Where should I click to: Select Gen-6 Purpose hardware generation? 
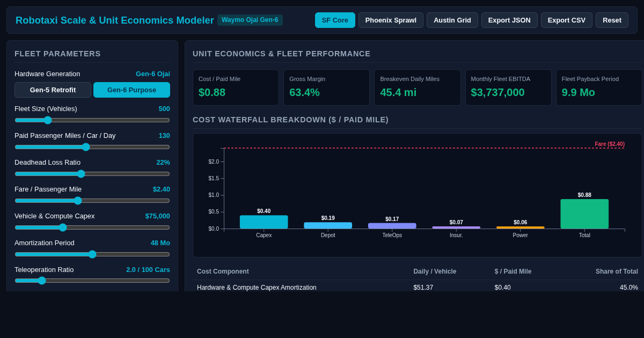[x=131, y=90]
